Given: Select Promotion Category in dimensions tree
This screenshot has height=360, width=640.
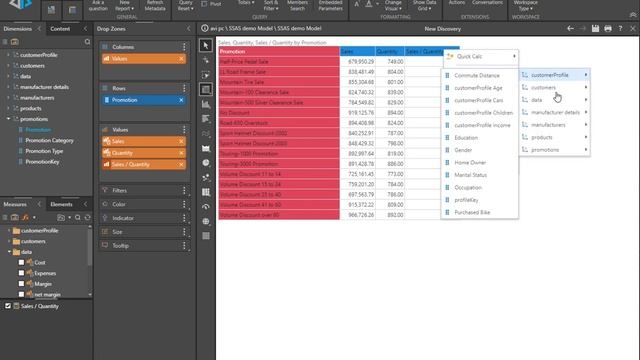Looking at the screenshot, I should click(x=49, y=140).
